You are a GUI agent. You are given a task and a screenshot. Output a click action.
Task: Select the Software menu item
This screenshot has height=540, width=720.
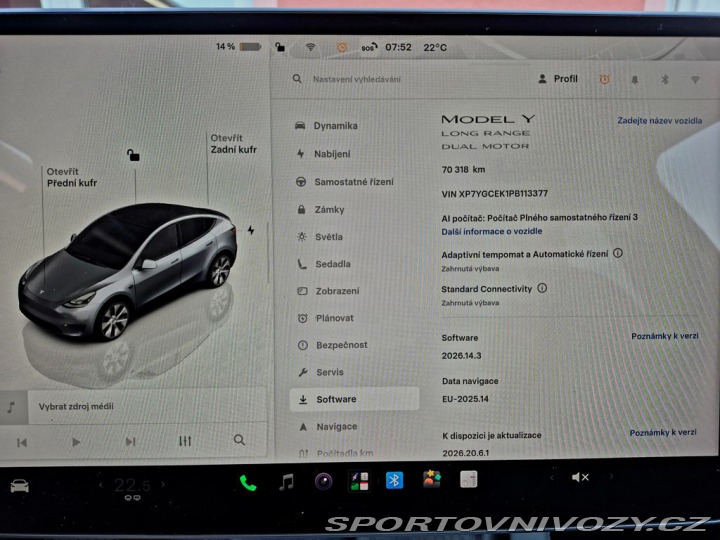(x=354, y=399)
